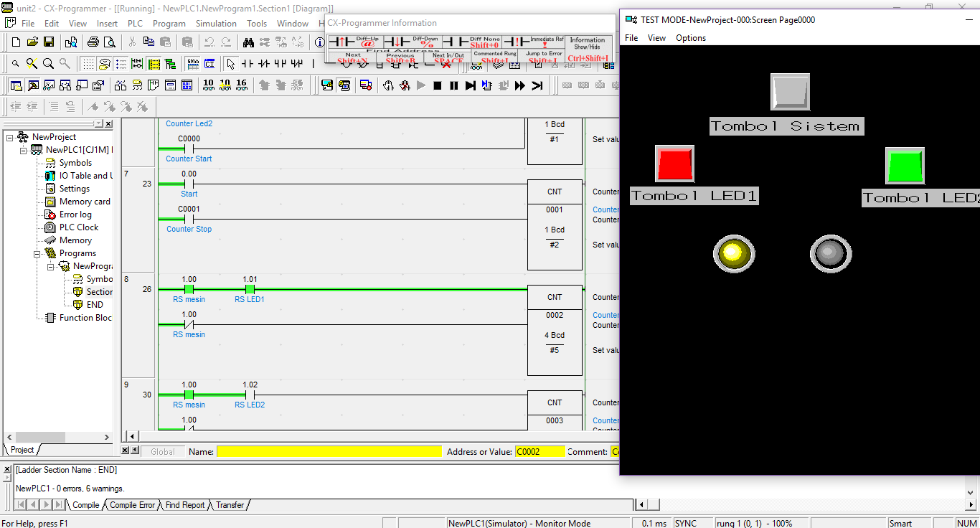Select the New Vertical line tool
The image size is (980, 528).
point(314,64)
